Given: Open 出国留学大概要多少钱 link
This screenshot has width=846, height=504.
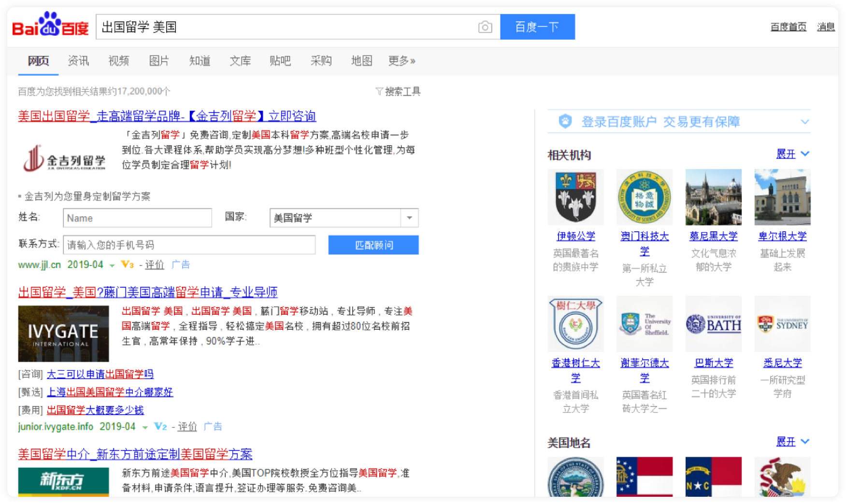Looking at the screenshot, I should (x=95, y=410).
